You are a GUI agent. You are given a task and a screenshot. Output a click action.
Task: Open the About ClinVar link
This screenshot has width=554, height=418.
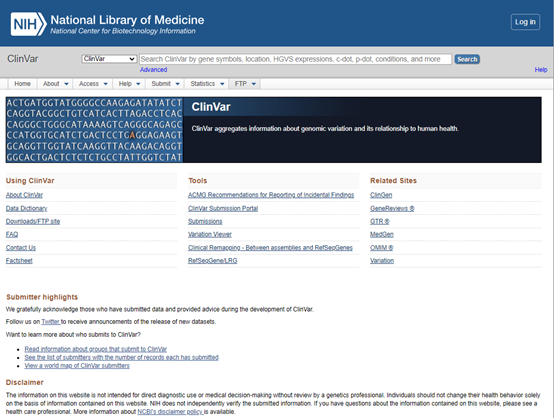[24, 195]
